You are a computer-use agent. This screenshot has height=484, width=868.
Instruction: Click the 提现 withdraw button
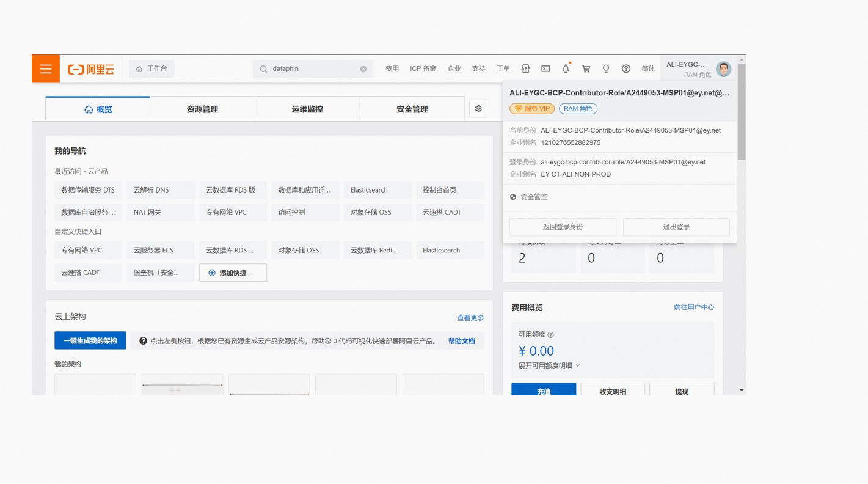click(682, 390)
